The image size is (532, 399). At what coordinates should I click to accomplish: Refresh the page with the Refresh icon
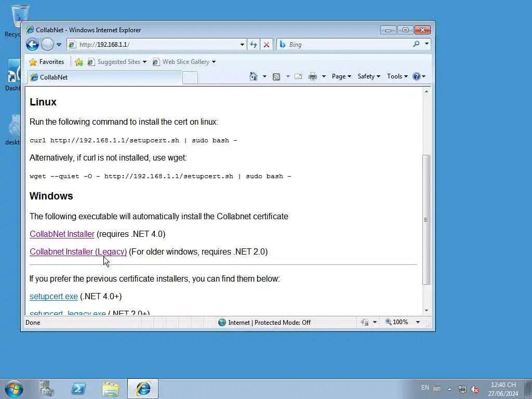(254, 45)
